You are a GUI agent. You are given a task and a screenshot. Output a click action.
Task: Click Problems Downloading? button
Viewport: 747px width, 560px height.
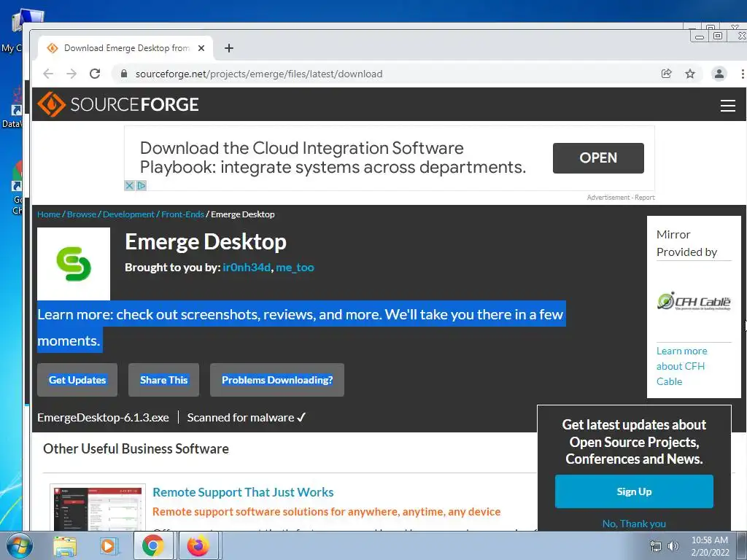[x=276, y=380]
